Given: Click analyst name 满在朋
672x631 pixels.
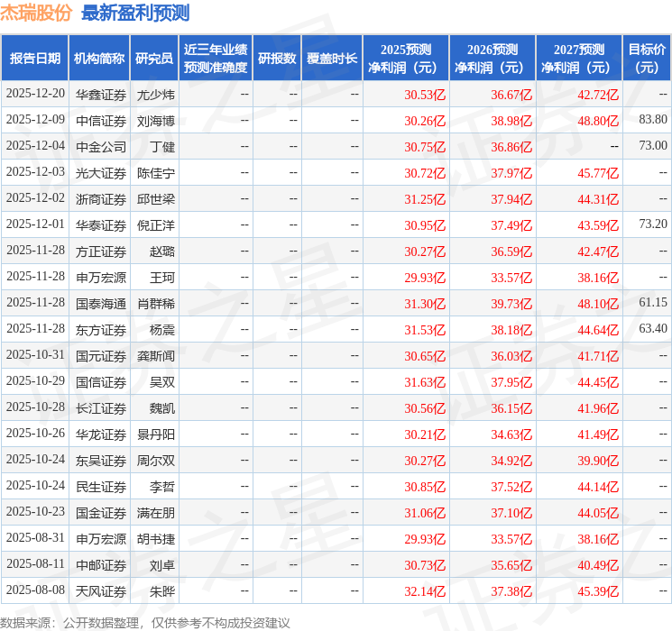Looking at the screenshot, I should pyautogui.click(x=155, y=513).
